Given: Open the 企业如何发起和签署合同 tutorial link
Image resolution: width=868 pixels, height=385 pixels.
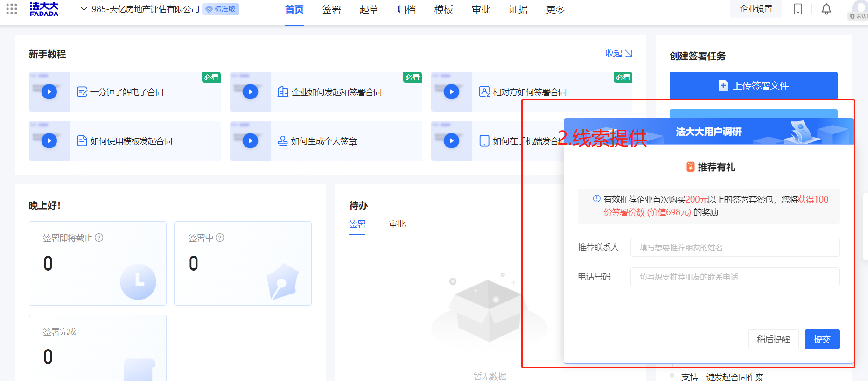Looking at the screenshot, I should (336, 92).
